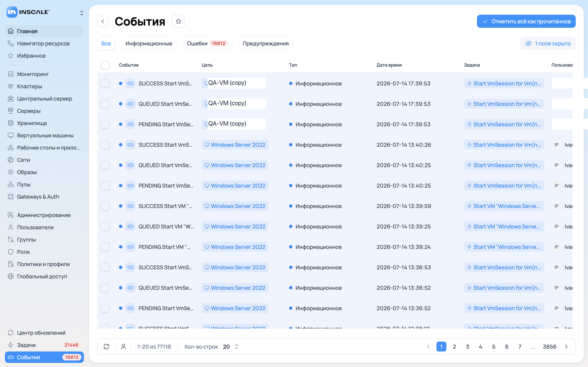The height and width of the screenshot is (367, 588).
Task: Show hidden fields via 1 поле скрыто
Action: 548,44
